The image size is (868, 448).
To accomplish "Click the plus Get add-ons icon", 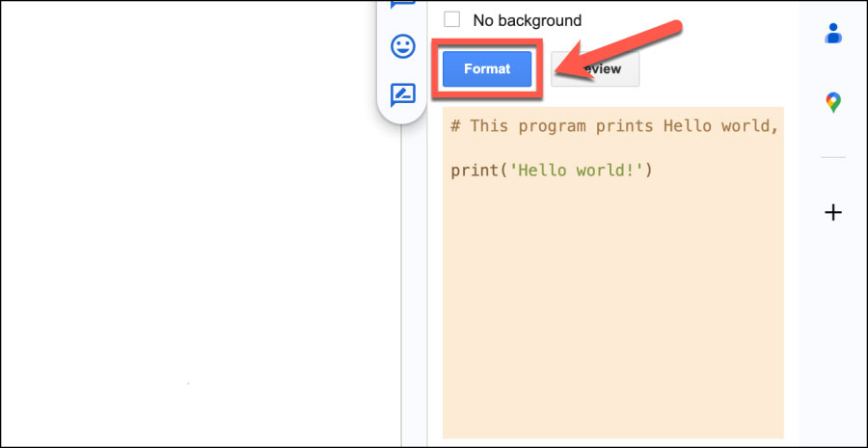I will pos(833,212).
